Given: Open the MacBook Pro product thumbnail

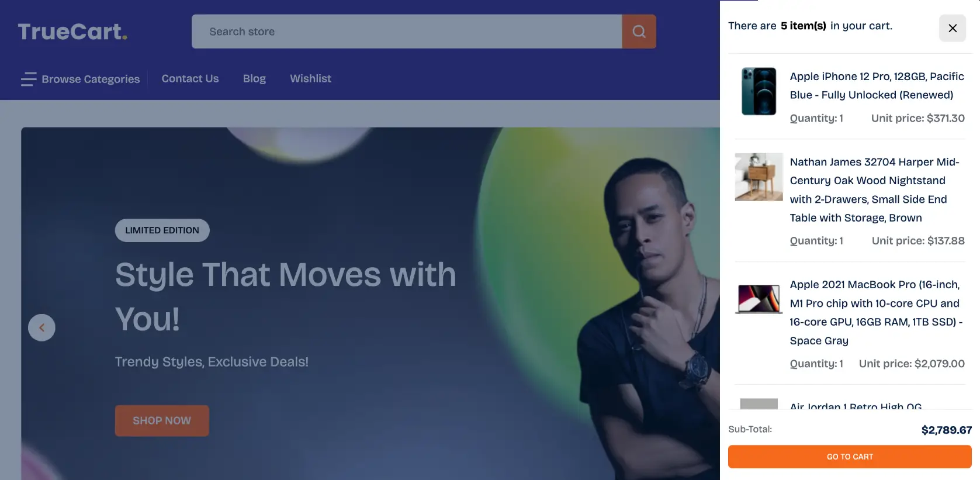Looking at the screenshot, I should click(759, 299).
